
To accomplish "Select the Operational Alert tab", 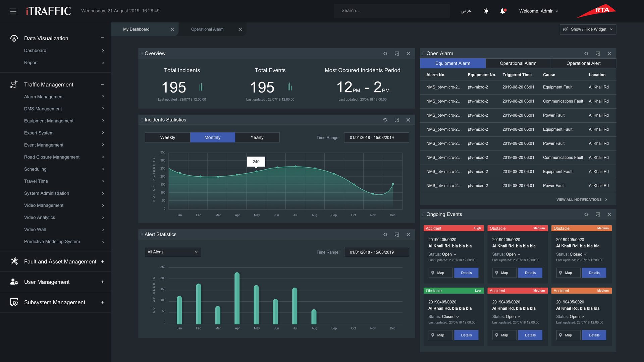I will 583,63.
